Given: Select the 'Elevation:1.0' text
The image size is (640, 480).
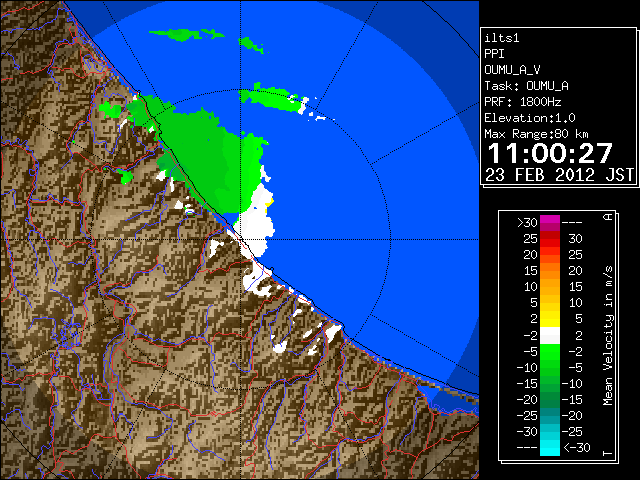Looking at the screenshot, I should coord(530,118).
